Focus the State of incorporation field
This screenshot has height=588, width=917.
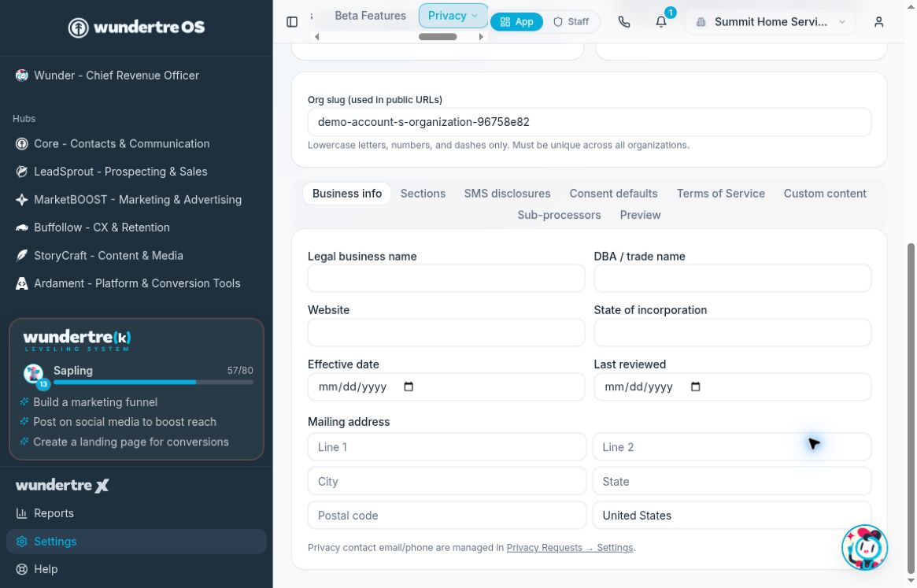click(732, 332)
